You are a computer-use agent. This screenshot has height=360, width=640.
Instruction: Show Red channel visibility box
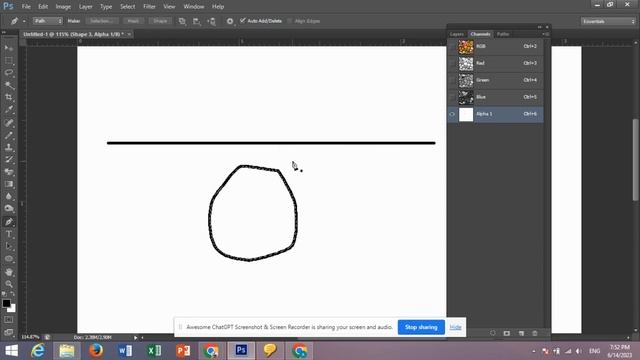pos(452,63)
